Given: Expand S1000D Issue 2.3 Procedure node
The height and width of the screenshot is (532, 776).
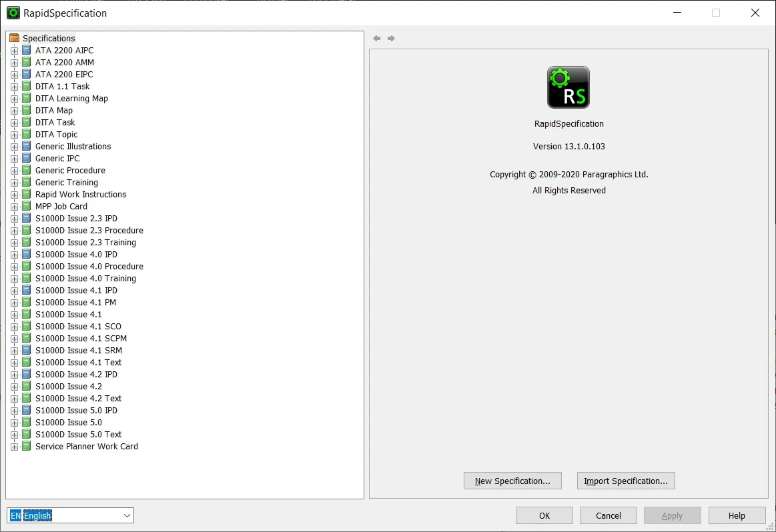Looking at the screenshot, I should [x=15, y=231].
